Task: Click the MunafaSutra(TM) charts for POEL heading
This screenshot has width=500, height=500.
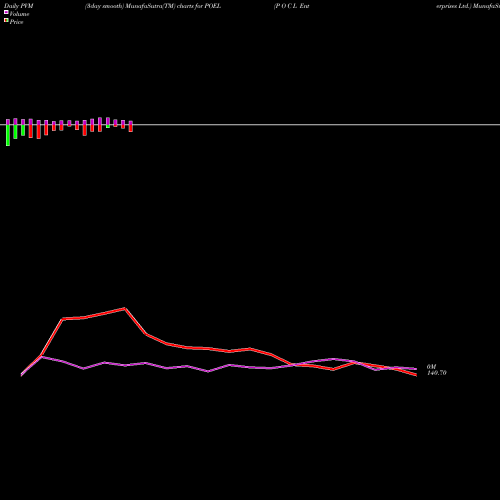Action: [173, 6]
